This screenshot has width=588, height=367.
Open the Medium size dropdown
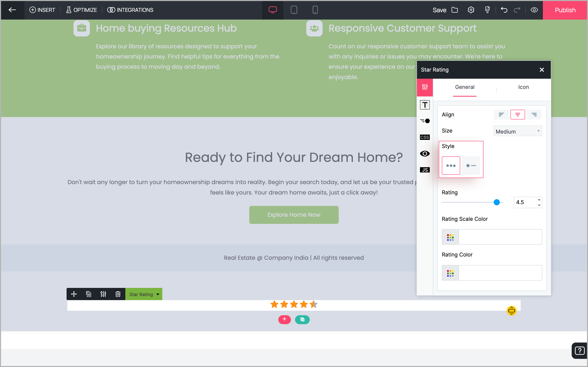pyautogui.click(x=517, y=131)
